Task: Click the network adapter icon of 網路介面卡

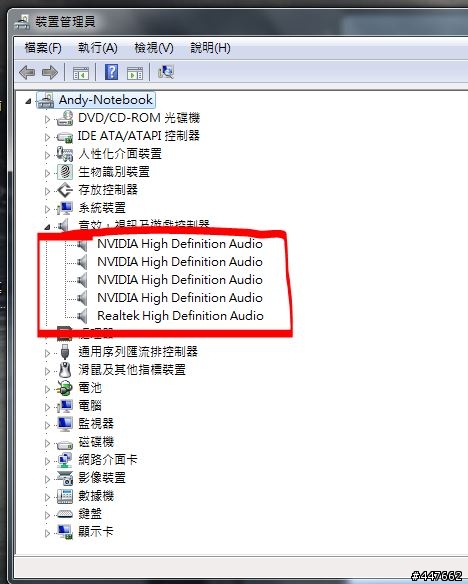Action: pos(65,460)
